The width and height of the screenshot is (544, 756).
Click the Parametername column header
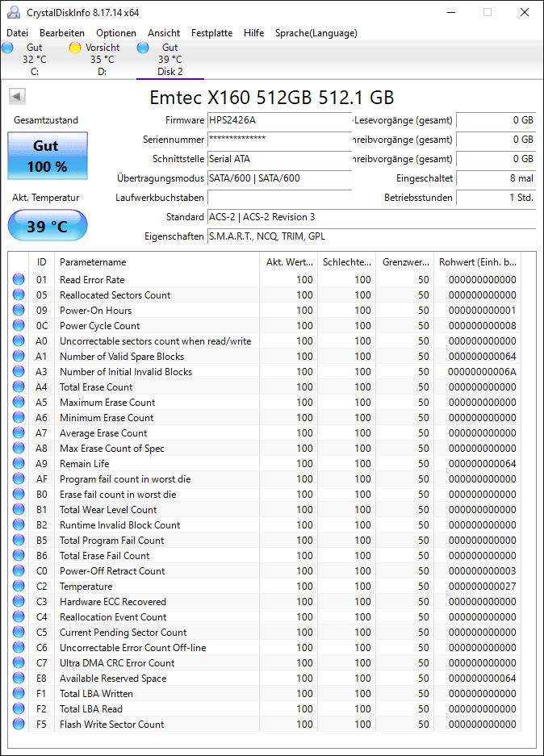tap(157, 261)
